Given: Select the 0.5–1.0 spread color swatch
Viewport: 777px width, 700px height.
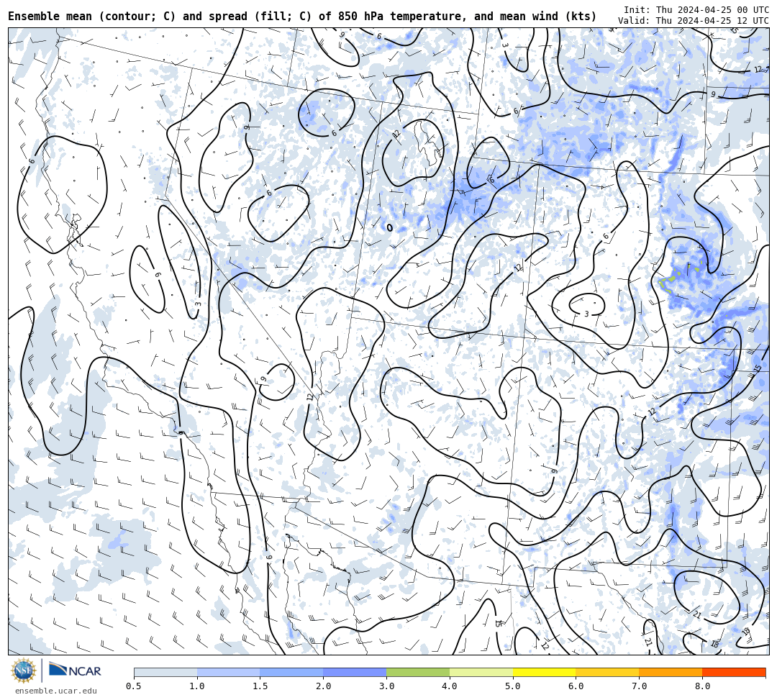Looking at the screenshot, I should click(165, 672).
